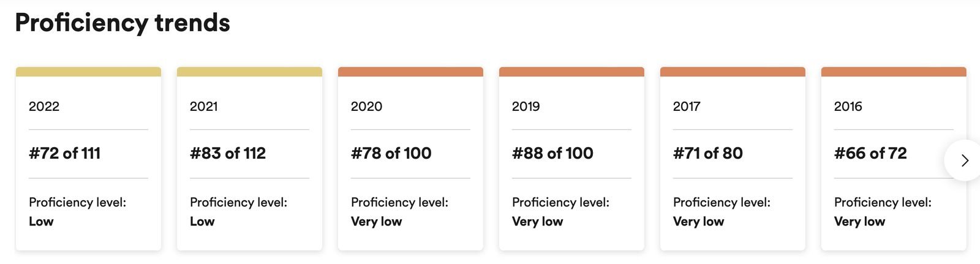Click the yellow bar atop 2021 card

tap(249, 72)
